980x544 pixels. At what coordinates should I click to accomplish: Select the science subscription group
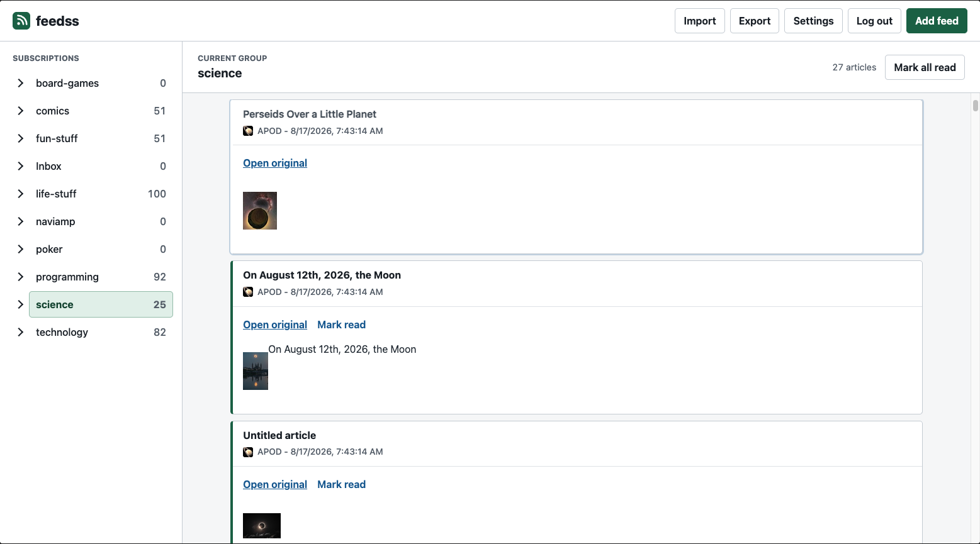coord(101,304)
